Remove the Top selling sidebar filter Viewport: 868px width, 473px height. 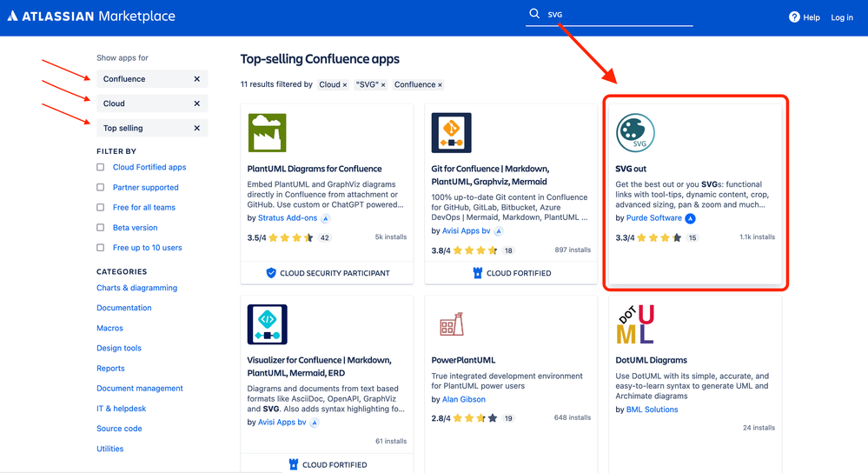pyautogui.click(x=196, y=128)
